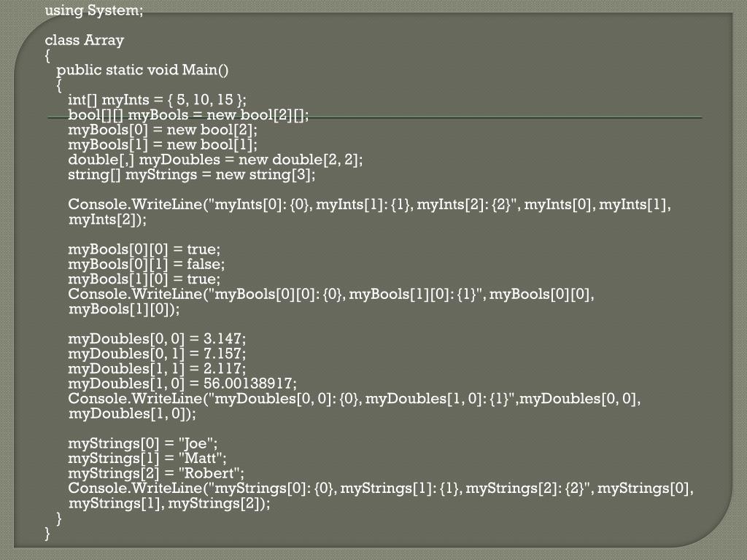
Task: Select "myBools[0][0] = true;" line
Action: pos(144,249)
